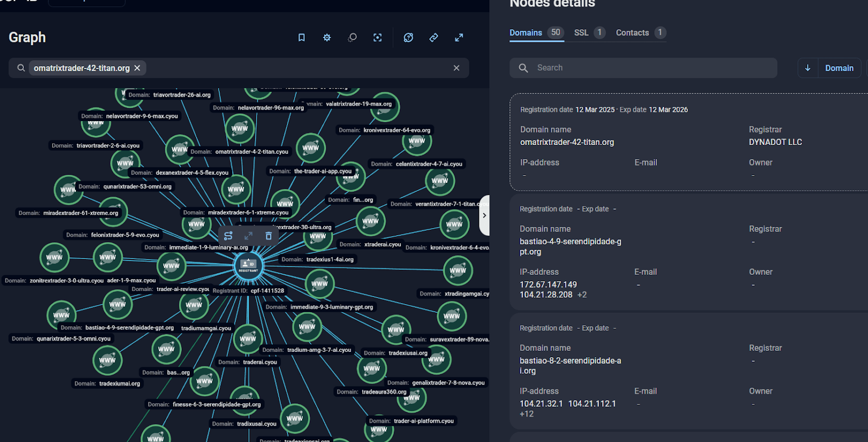
Task: Select the zonitrextrader-3-0-ultra.cyou node label
Action: click(54, 281)
